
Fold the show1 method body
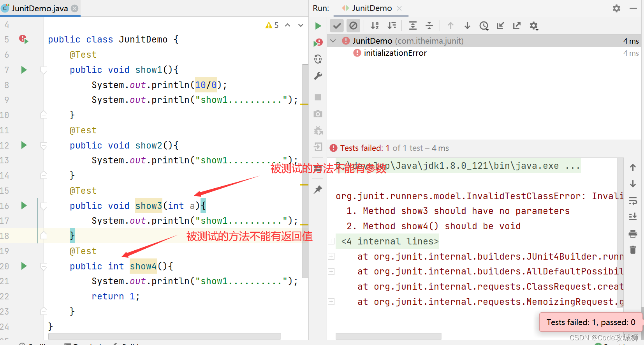44,70
